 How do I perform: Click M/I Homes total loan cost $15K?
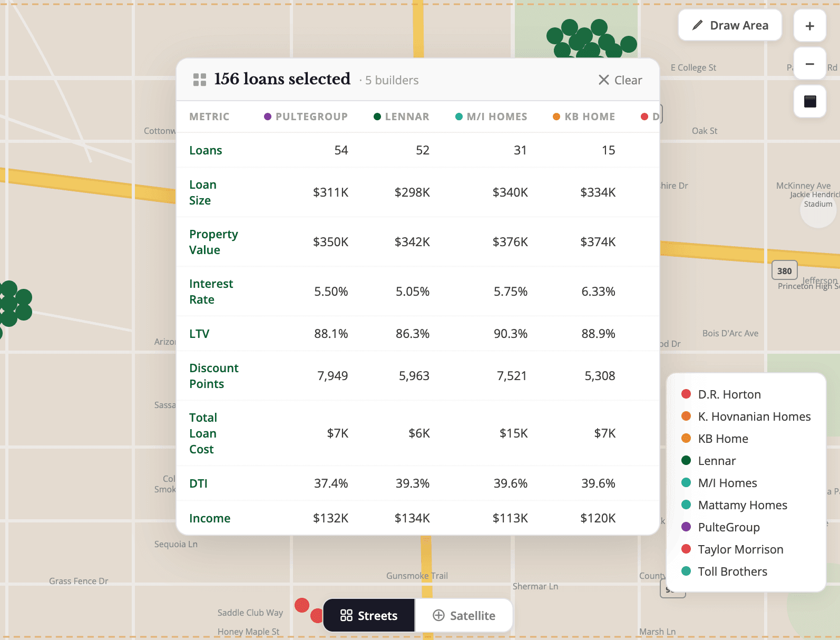pyautogui.click(x=514, y=433)
